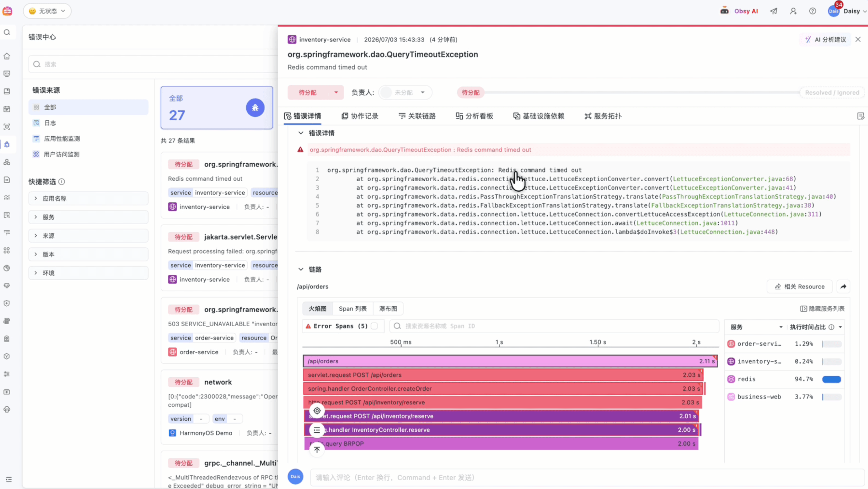Screen dimensions: 868x489
Task: Click the inventory-service icon in detail header
Action: [x=292, y=39]
